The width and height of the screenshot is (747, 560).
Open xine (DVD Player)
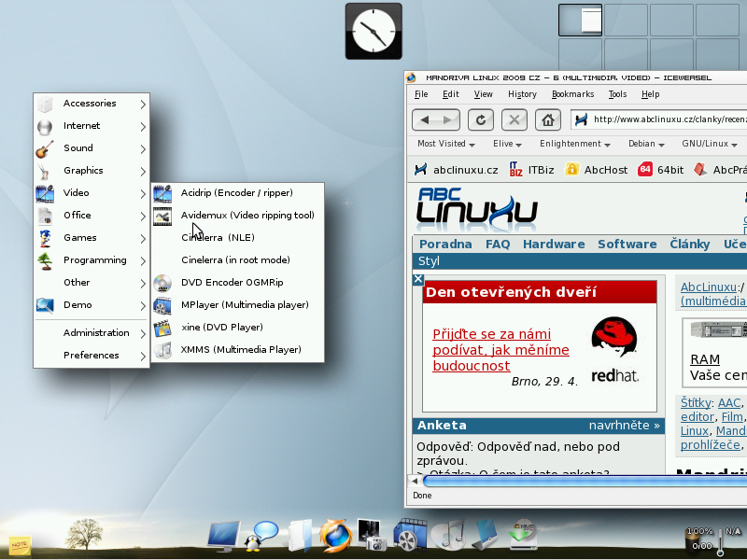click(x=238, y=328)
